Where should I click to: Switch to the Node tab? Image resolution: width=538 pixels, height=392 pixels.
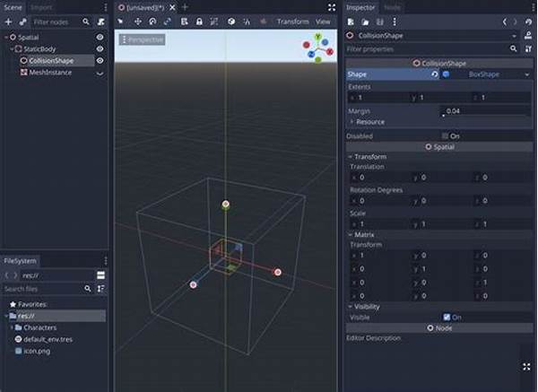pos(392,7)
